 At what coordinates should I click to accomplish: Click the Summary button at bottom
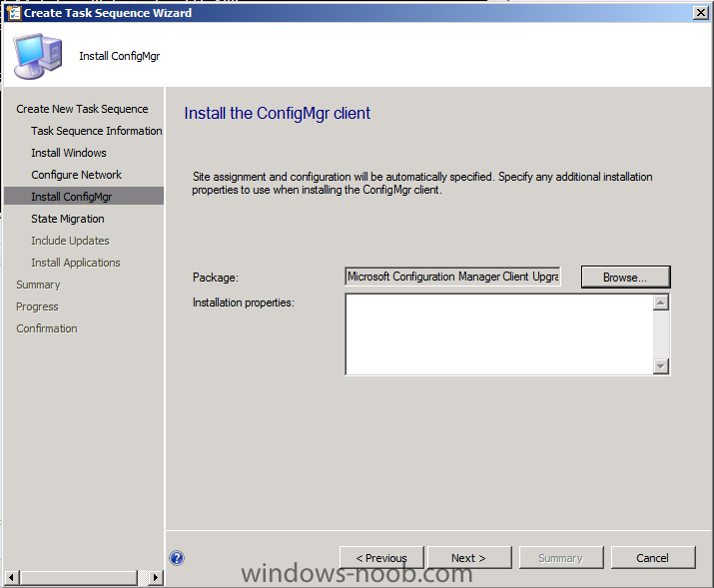tap(561, 558)
